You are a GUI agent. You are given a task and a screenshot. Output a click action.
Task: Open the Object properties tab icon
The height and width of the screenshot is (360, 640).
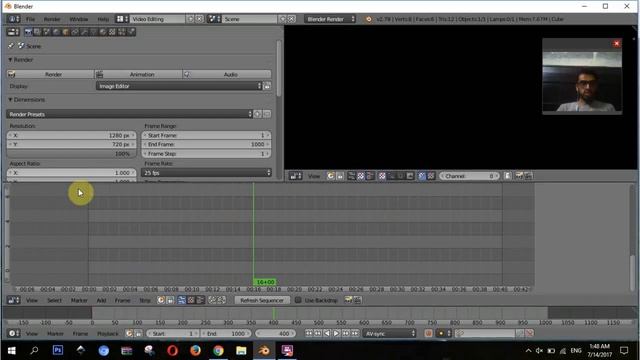(x=66, y=32)
